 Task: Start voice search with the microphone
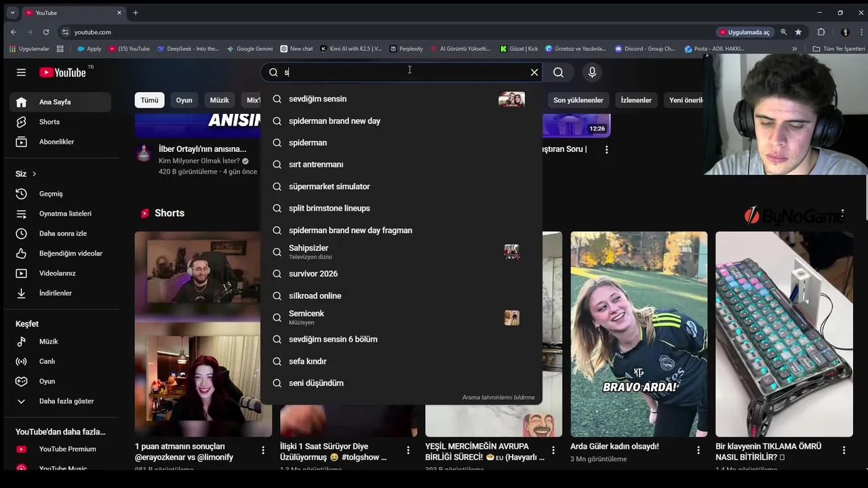[592, 73]
